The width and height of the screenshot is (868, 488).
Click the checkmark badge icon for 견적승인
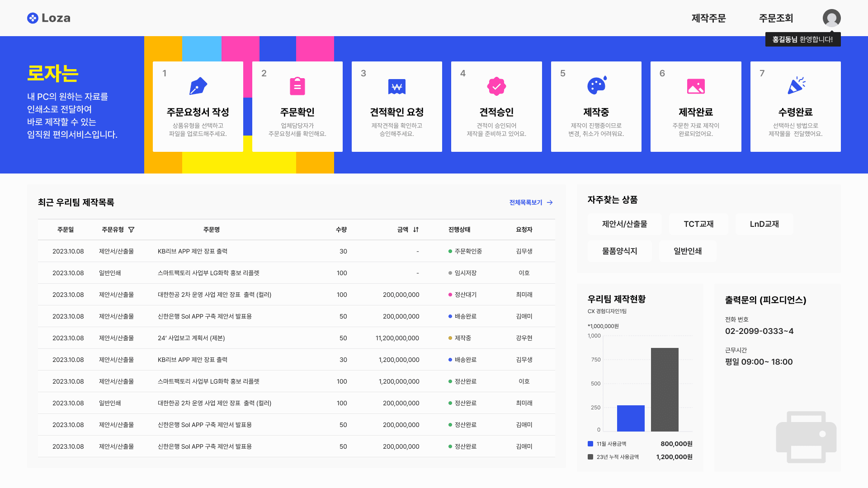click(x=496, y=86)
